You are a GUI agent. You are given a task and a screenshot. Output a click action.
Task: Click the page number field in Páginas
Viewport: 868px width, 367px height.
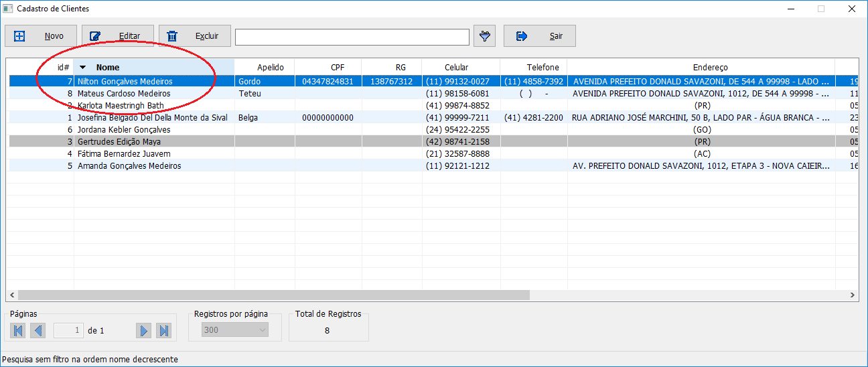69,330
